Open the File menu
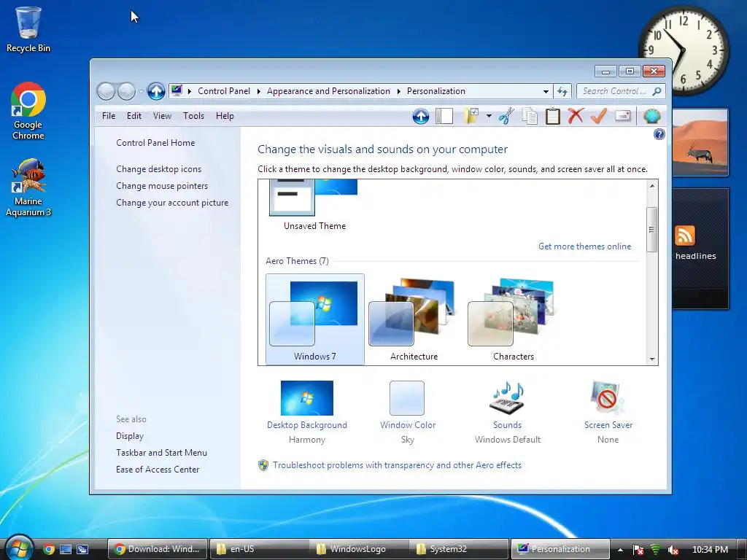 point(109,116)
